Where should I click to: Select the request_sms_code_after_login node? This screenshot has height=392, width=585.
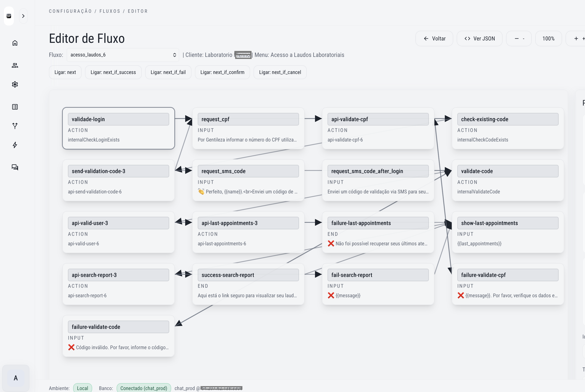click(378, 180)
